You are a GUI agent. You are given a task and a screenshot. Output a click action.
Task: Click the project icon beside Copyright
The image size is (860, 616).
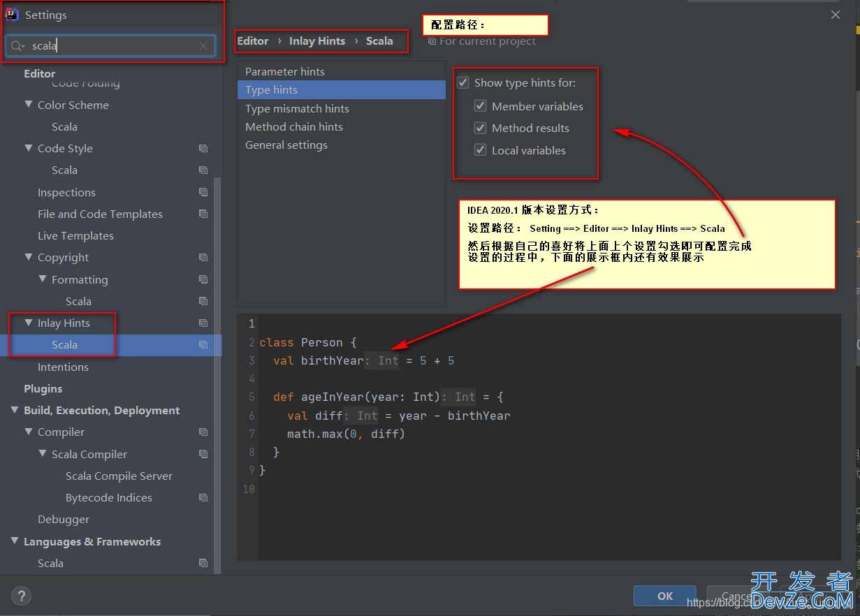(203, 257)
